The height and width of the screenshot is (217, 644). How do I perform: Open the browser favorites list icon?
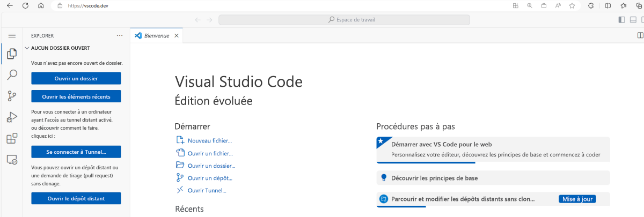[624, 5]
